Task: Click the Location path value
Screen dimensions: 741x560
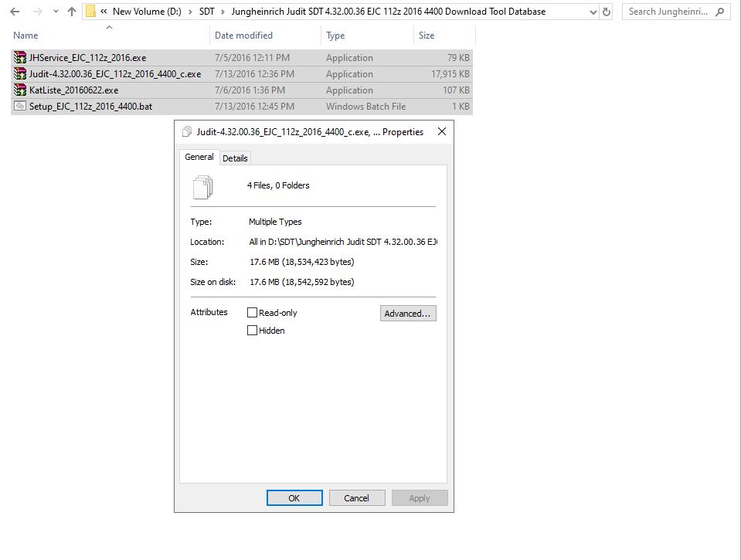Action: pyautogui.click(x=343, y=242)
